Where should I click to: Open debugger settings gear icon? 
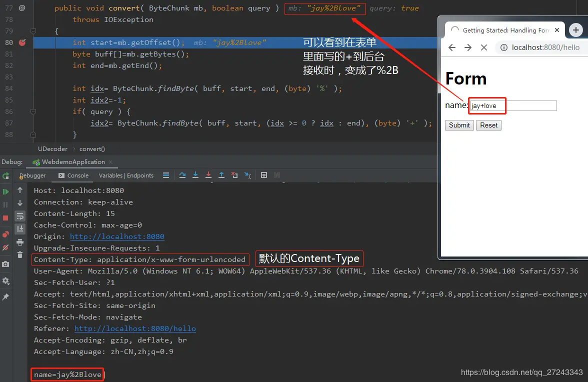pyautogui.click(x=5, y=281)
